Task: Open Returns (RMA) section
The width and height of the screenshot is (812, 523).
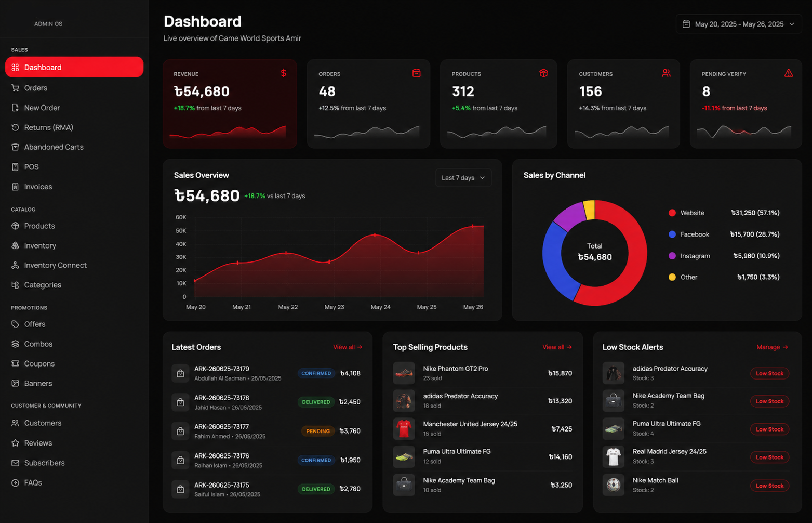Action: (x=74, y=127)
